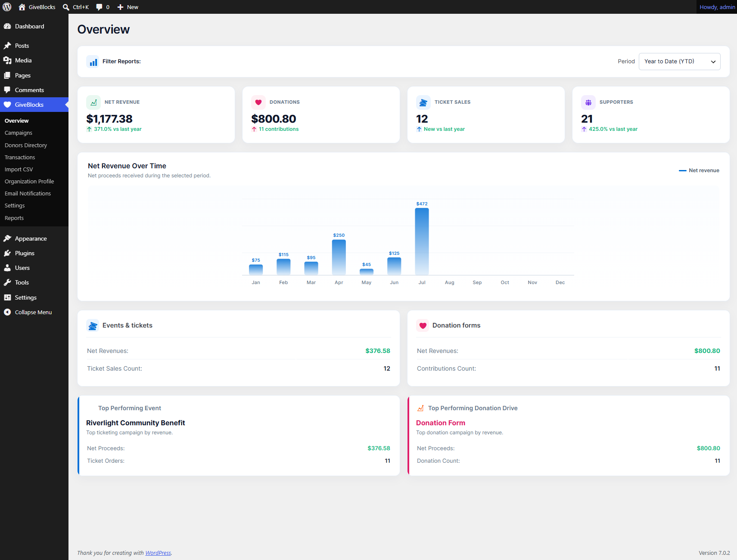Click the 11 contributions text
This screenshot has width=737, height=560.
click(x=279, y=129)
